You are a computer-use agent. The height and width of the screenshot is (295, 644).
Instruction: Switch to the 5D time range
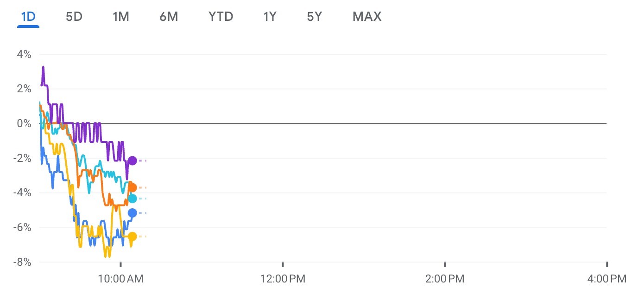point(74,17)
